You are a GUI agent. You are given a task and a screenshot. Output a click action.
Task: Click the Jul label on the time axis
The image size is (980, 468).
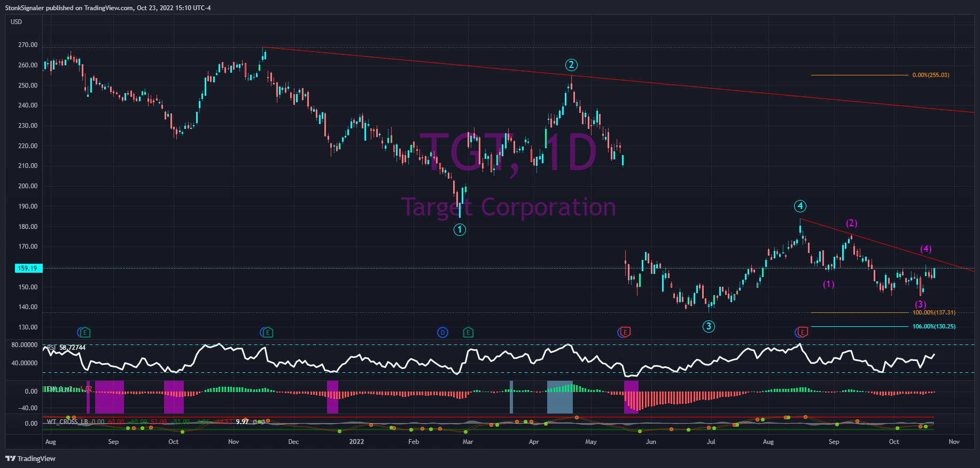(x=711, y=442)
